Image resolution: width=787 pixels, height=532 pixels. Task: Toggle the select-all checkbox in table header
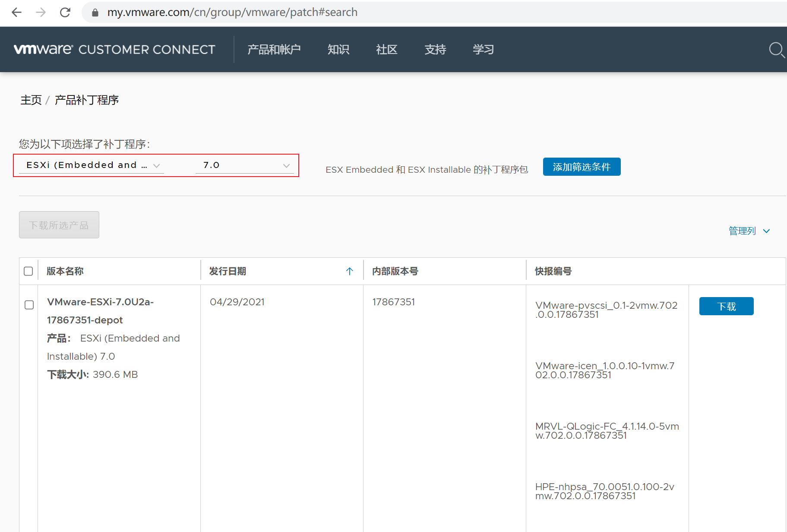pyautogui.click(x=28, y=271)
